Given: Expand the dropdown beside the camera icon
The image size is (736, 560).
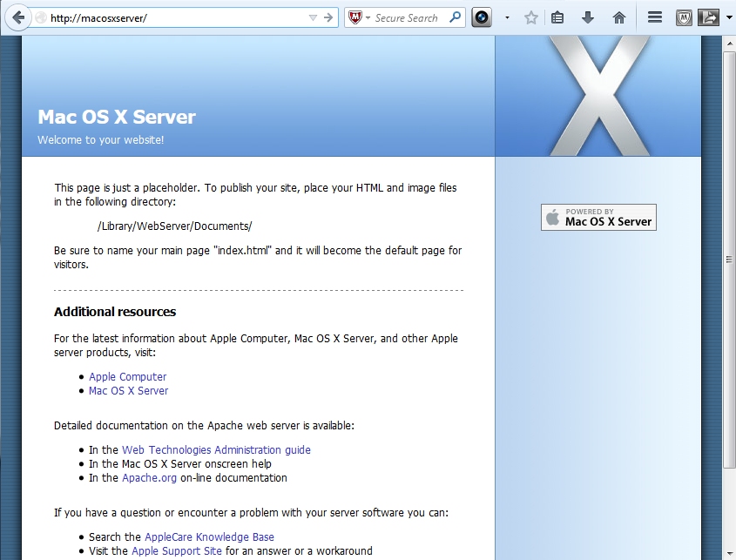Looking at the screenshot, I should click(x=507, y=17).
